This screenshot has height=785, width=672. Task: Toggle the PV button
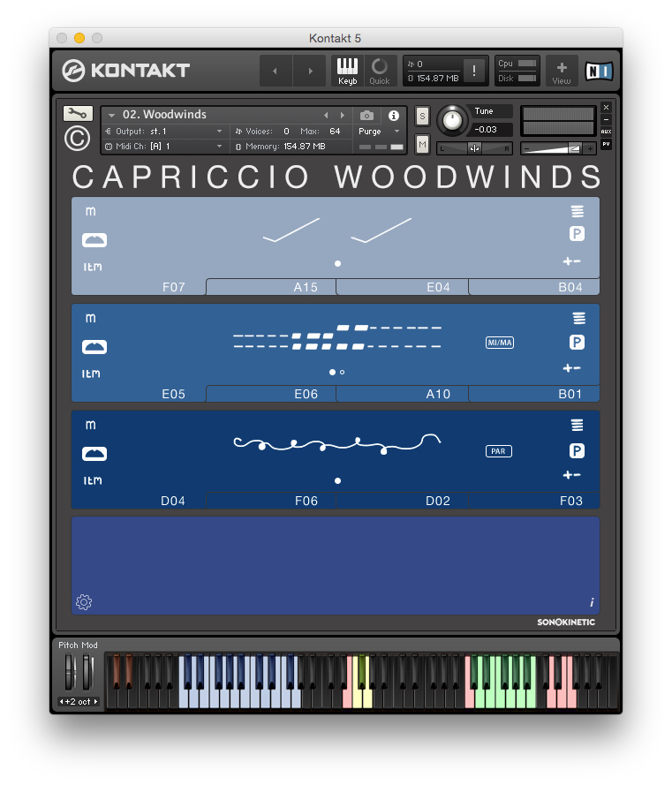606,144
